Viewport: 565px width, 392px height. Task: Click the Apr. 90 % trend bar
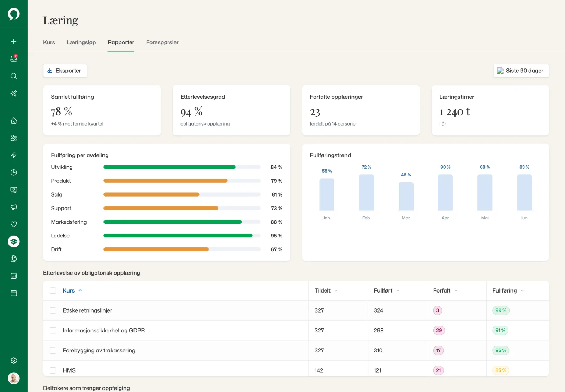[x=445, y=192]
